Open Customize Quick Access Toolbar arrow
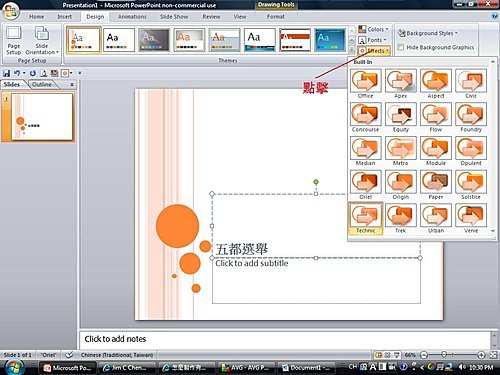500x375 pixels. pos(80,73)
